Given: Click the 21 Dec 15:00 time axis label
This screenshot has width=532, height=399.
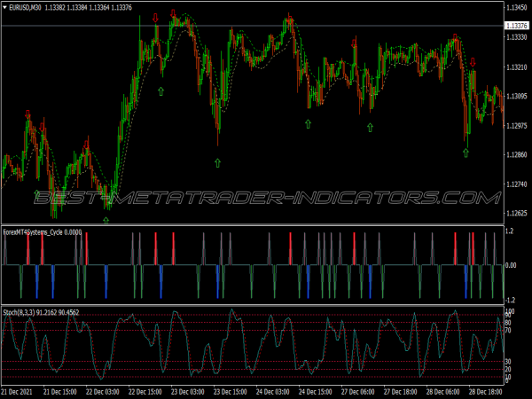Looking at the screenshot, I should tap(59, 392).
